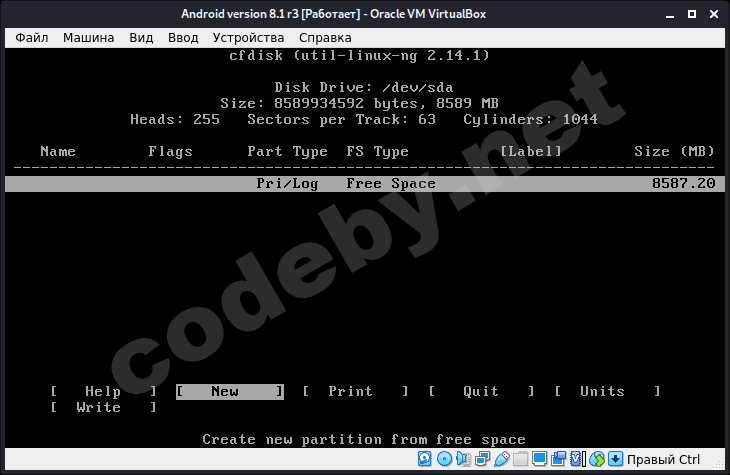
Task: Select the Print option in cfdisk
Action: [355, 391]
